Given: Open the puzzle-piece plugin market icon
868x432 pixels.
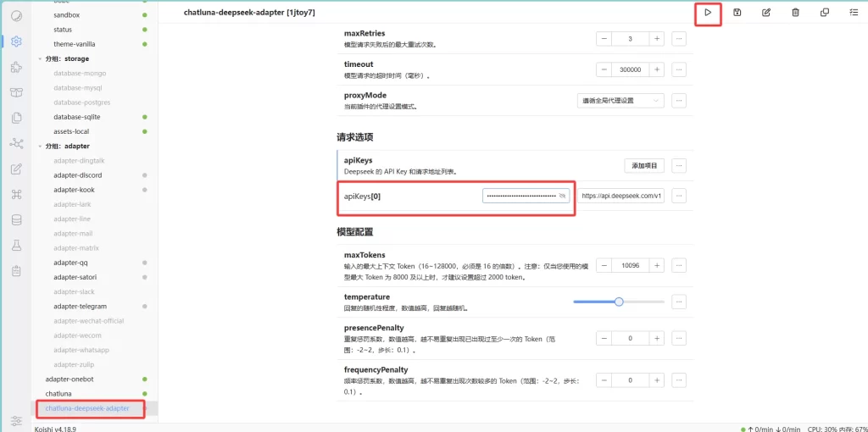Looking at the screenshot, I should pos(16,67).
